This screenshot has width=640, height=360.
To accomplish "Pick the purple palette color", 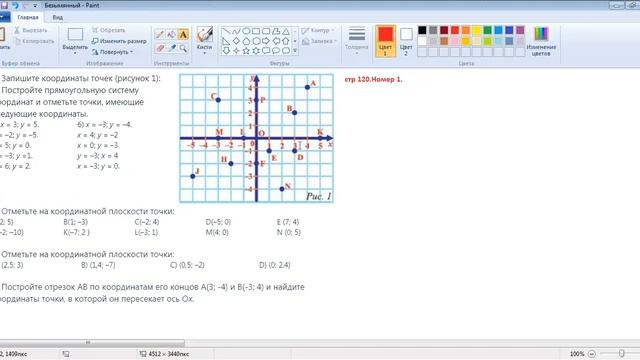I will tap(520, 30).
